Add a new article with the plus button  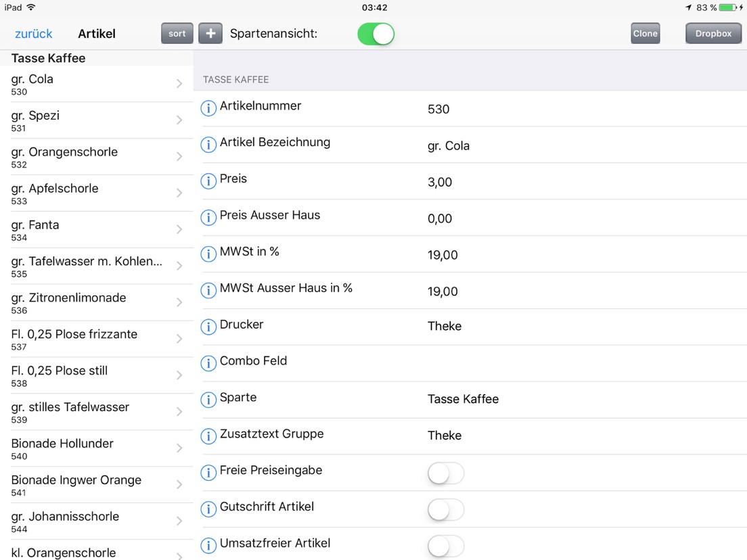[x=210, y=33]
